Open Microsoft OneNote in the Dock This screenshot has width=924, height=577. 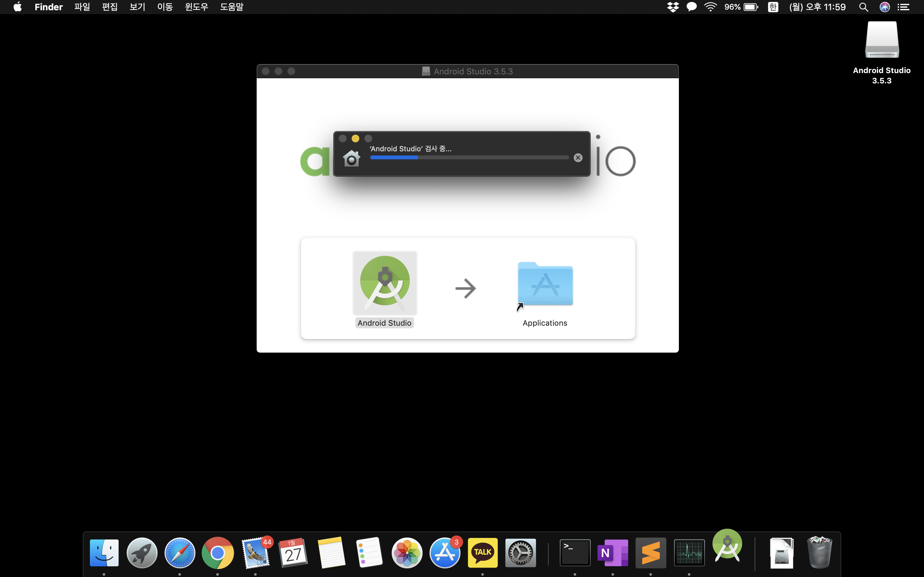tap(612, 552)
